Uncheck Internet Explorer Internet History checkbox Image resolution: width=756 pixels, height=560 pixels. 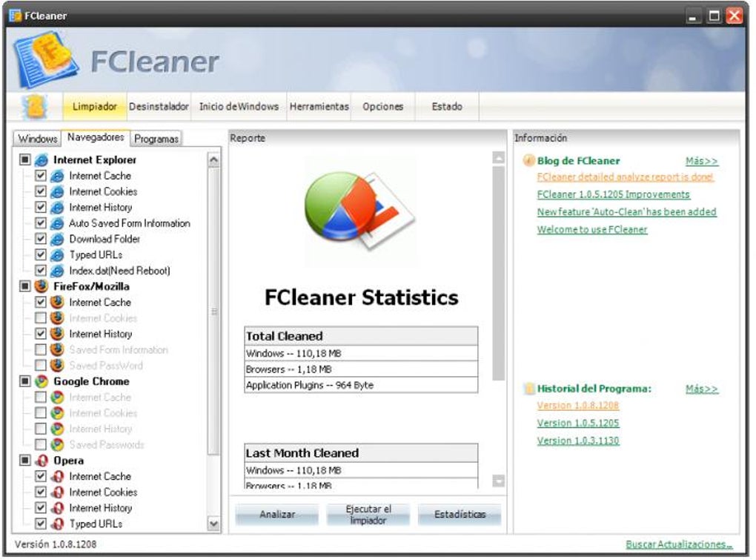(x=41, y=207)
